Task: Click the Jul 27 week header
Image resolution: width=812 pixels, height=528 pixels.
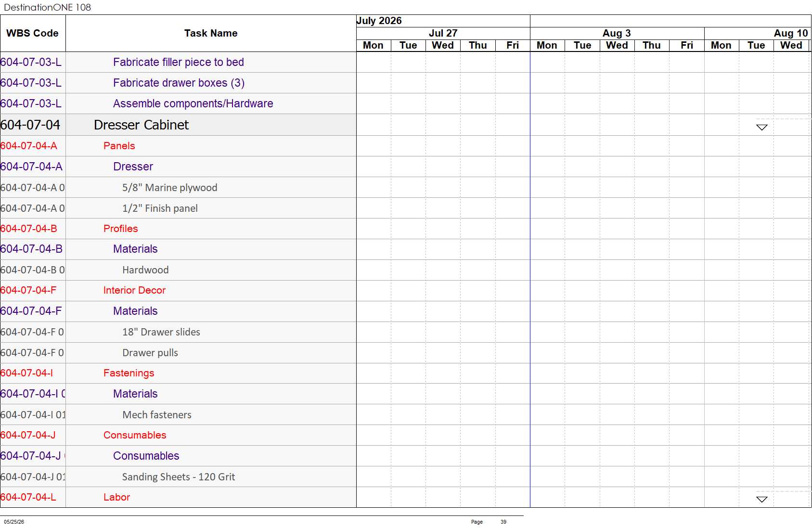Action: click(443, 33)
